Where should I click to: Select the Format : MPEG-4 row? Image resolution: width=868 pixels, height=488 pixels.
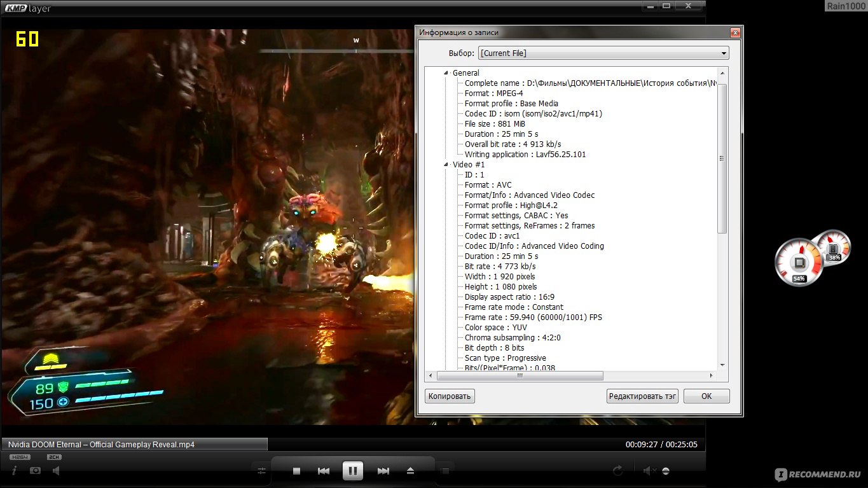[494, 94]
